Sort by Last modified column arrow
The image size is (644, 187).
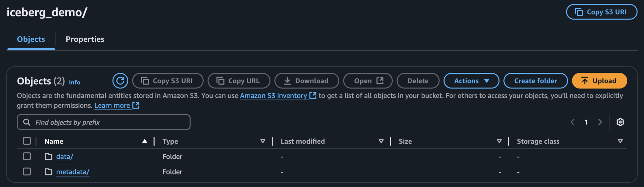click(x=381, y=142)
